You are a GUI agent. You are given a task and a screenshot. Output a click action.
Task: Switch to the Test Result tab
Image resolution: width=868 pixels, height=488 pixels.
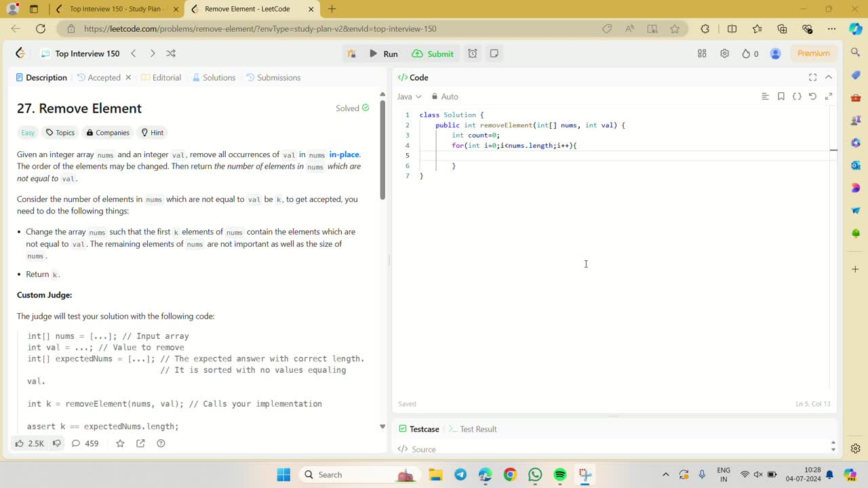(473, 429)
